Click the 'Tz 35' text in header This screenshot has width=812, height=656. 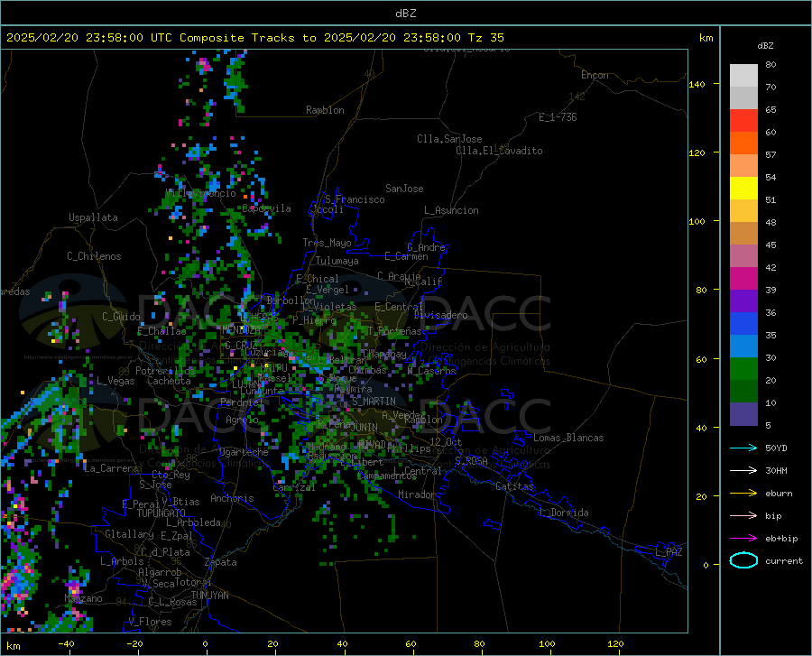click(x=485, y=38)
